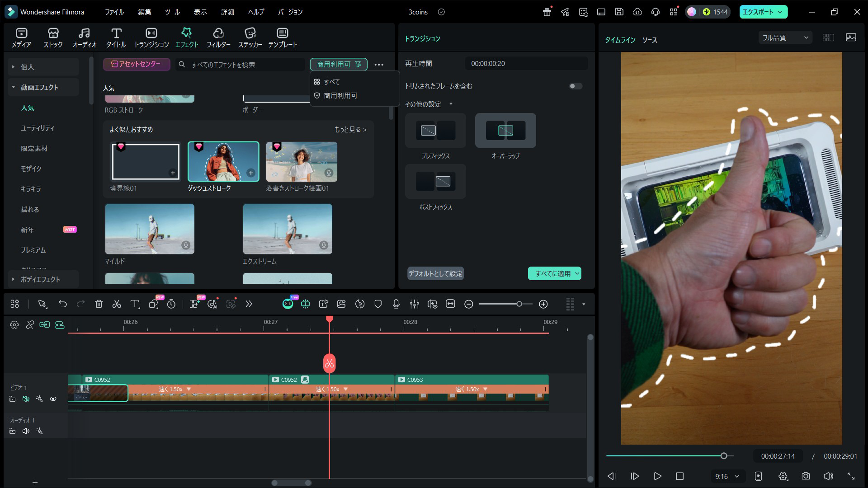Expand the Body Effects category

(41, 279)
